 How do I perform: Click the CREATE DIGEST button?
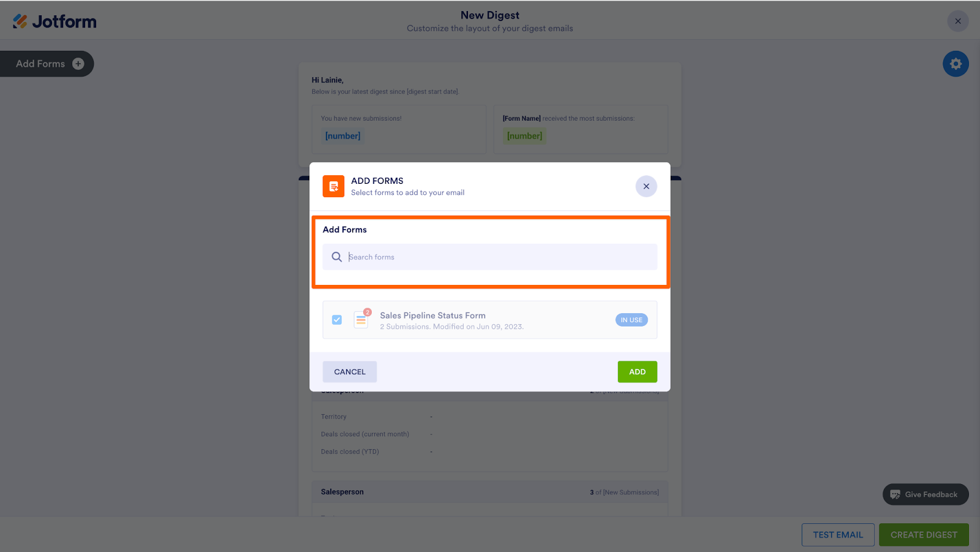pos(924,535)
